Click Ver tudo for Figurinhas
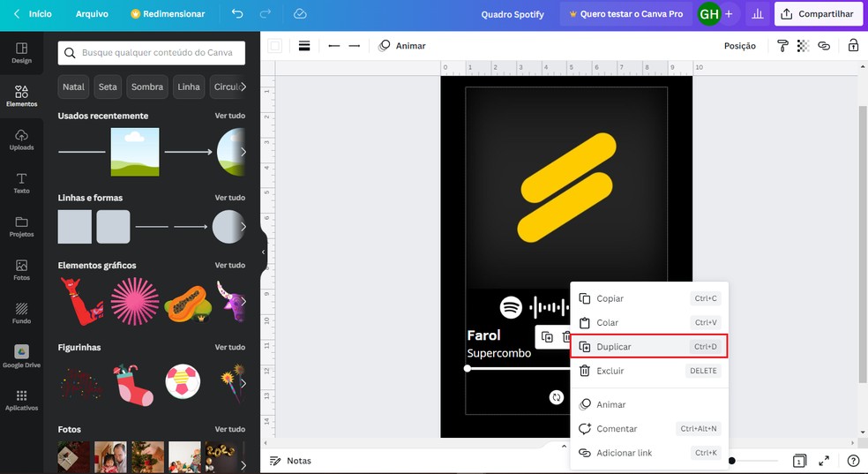 click(229, 347)
